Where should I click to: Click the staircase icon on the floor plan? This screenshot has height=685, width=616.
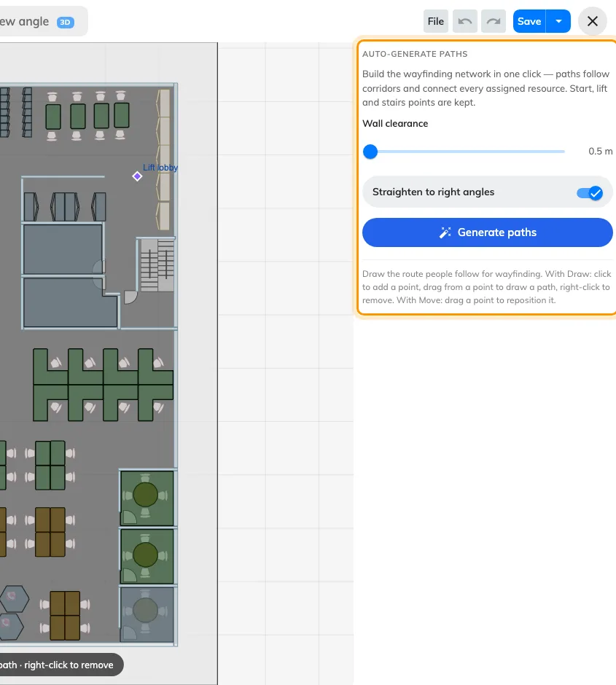click(157, 265)
